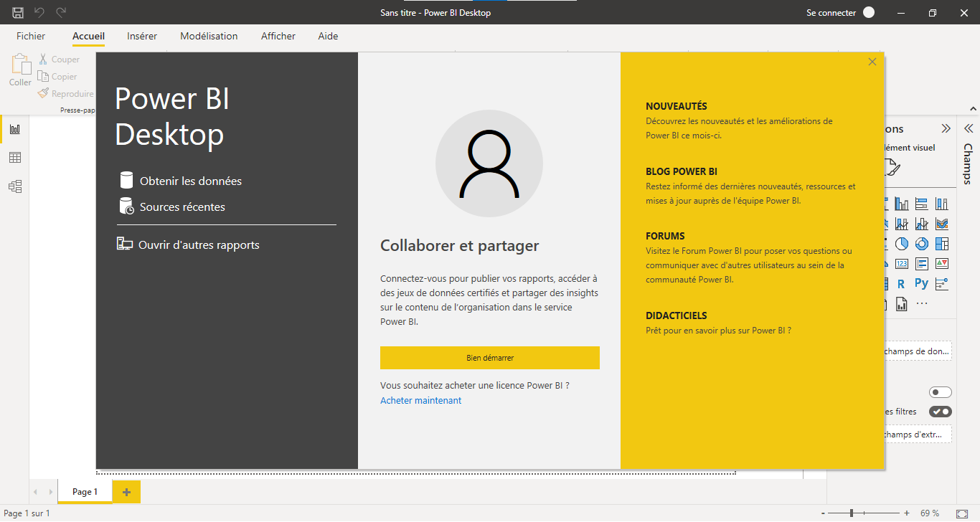Select the ribbon chart visual
The width and height of the screenshot is (980, 522).
pos(942,224)
